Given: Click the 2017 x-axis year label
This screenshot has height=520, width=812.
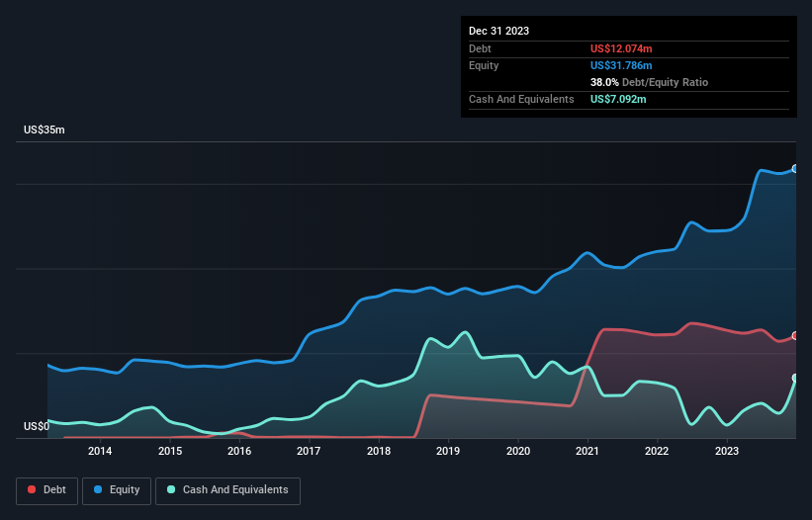Looking at the screenshot, I should (x=309, y=452).
